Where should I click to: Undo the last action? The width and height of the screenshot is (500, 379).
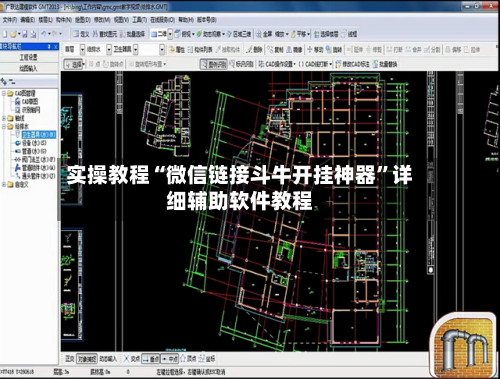[44, 34]
